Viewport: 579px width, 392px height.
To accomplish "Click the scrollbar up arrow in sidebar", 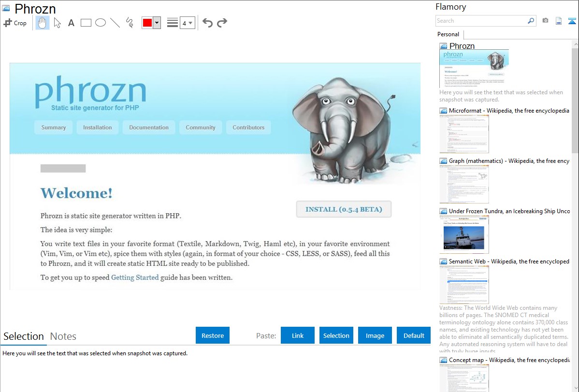I will 575,44.
